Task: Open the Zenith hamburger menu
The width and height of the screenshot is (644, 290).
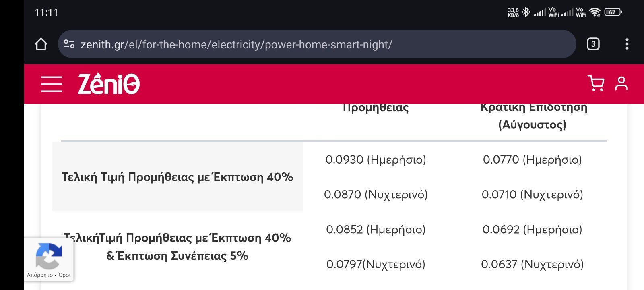Action: coord(52,84)
